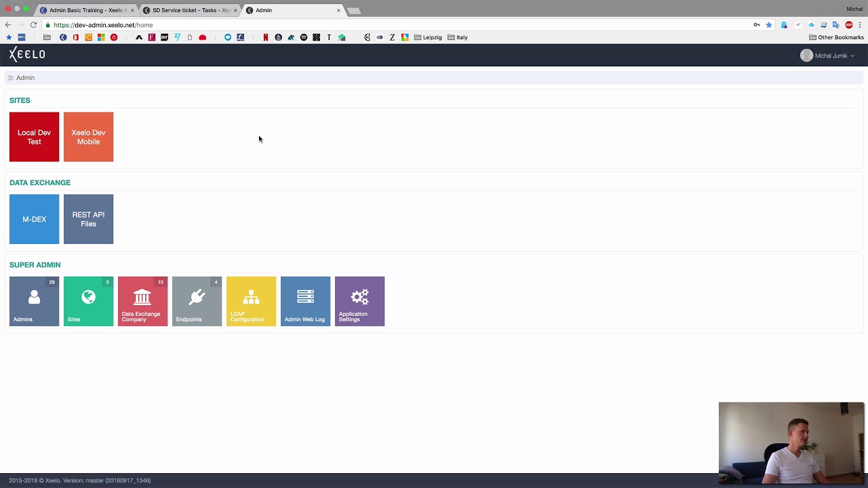Open the Admins tile with person icon
The height and width of the screenshot is (488, 868).
tap(34, 301)
